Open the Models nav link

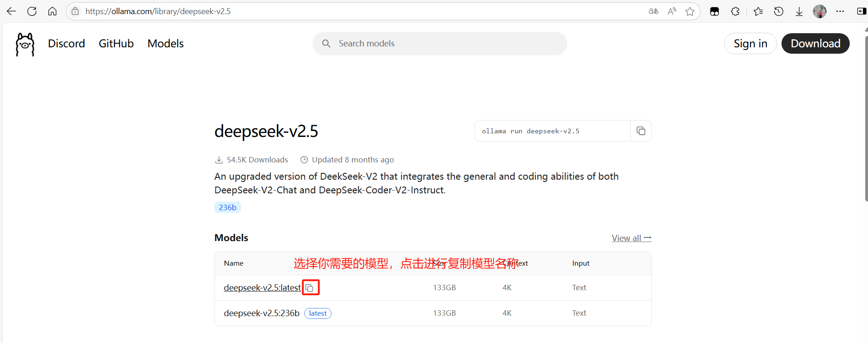166,44
